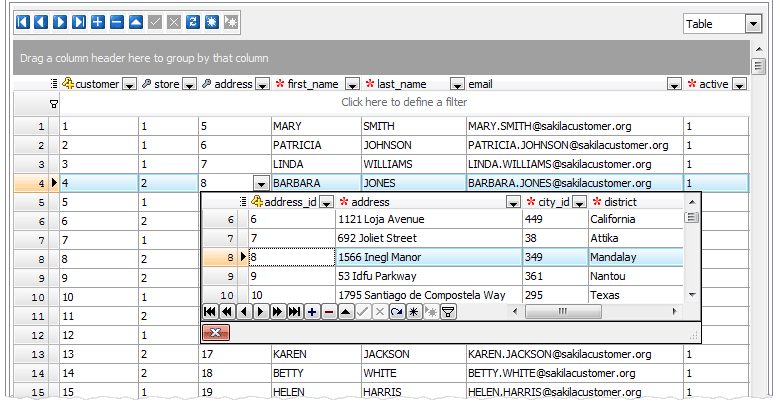Viewport: 780px width, 404px height.
Task: Click delete minus in popup grid navigator
Action: pyautogui.click(x=329, y=312)
